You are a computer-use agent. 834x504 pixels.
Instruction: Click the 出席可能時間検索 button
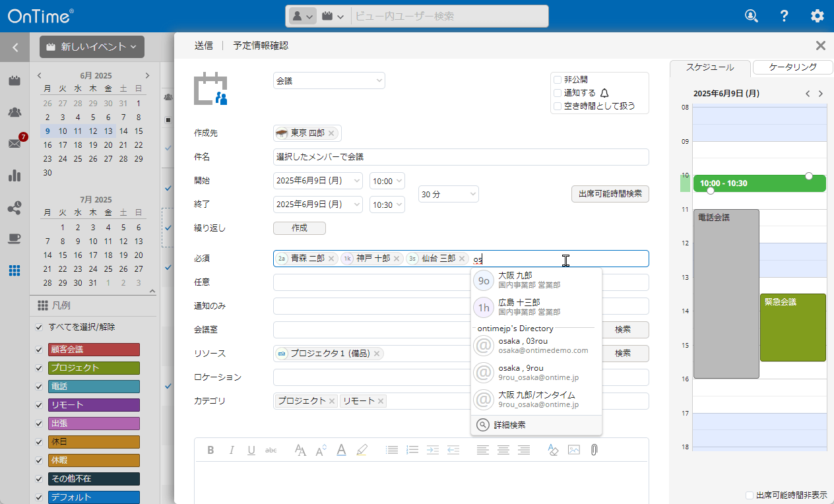tap(610, 194)
